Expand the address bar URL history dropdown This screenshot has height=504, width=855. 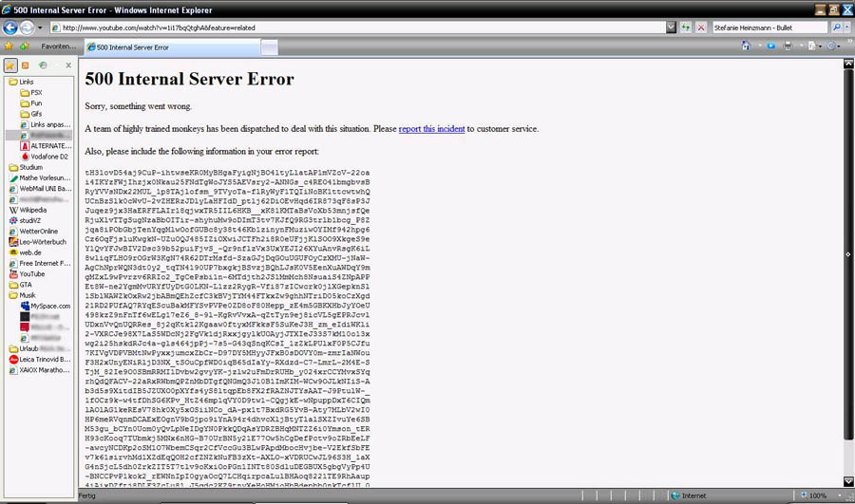(x=671, y=28)
